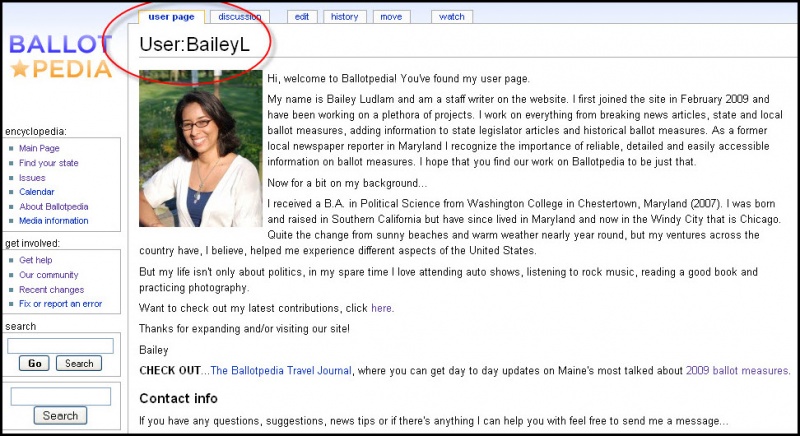Open Recent changes link
The height and width of the screenshot is (436, 800).
click(50, 289)
